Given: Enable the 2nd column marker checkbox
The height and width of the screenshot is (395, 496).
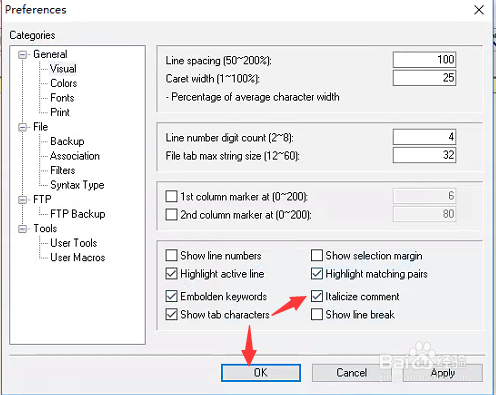Looking at the screenshot, I should [x=171, y=214].
